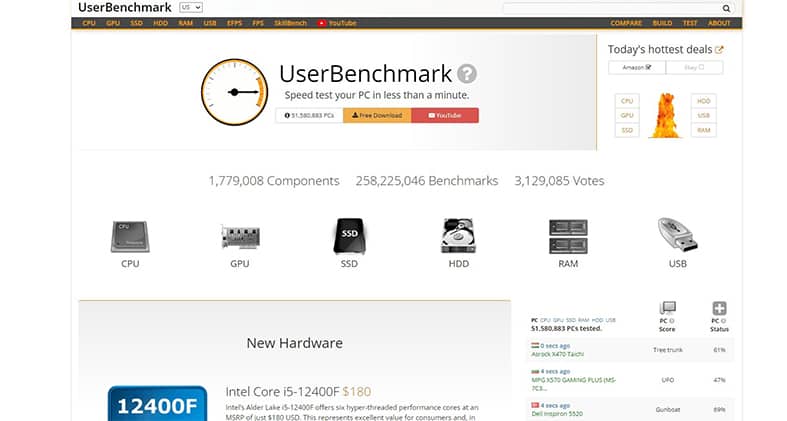Open YouTube link in the navigation bar

[x=337, y=23]
